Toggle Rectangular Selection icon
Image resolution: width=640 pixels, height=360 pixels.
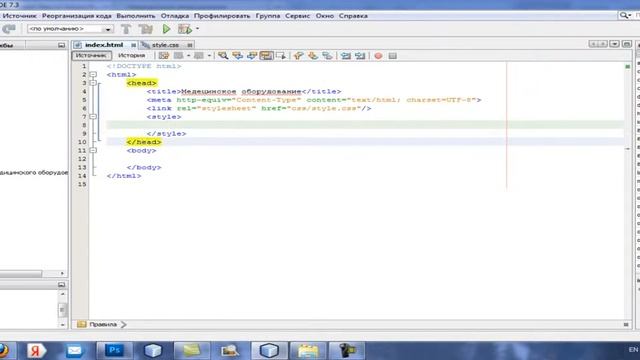tap(281, 56)
